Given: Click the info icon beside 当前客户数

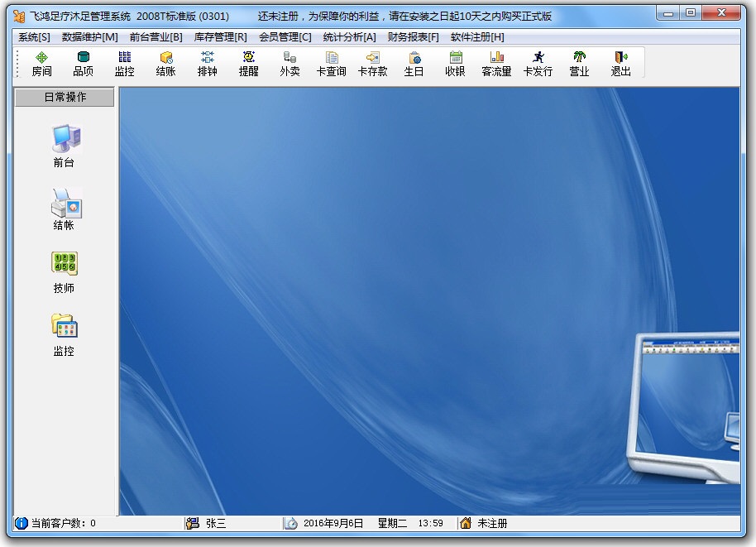Looking at the screenshot, I should (x=22, y=523).
